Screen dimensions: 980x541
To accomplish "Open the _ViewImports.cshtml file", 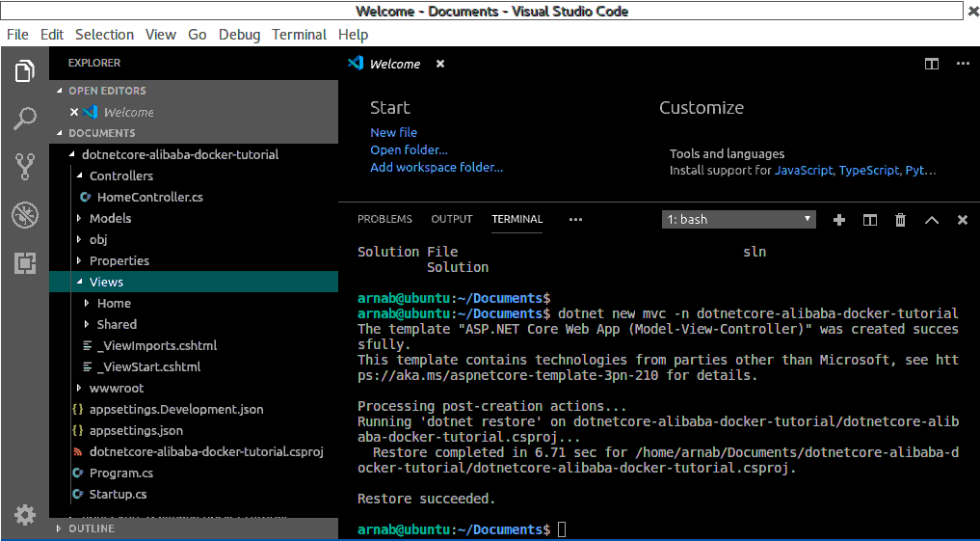I will pyautogui.click(x=157, y=345).
